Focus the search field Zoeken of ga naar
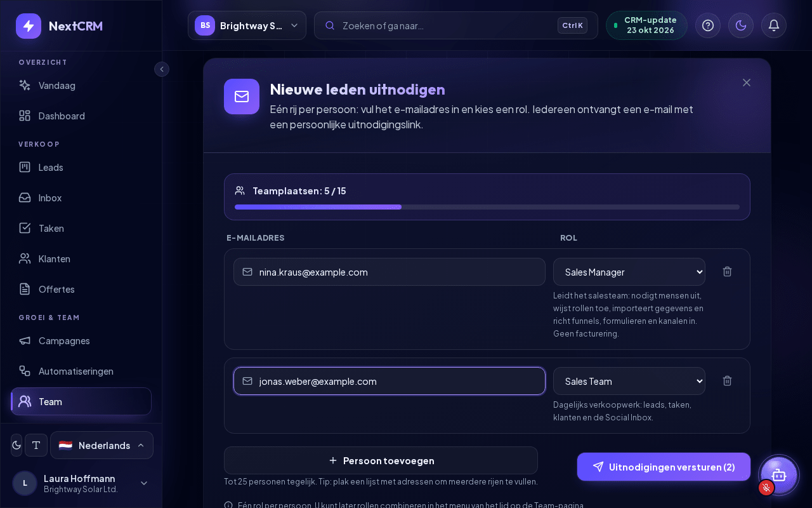The height and width of the screenshot is (508, 812). (456, 25)
